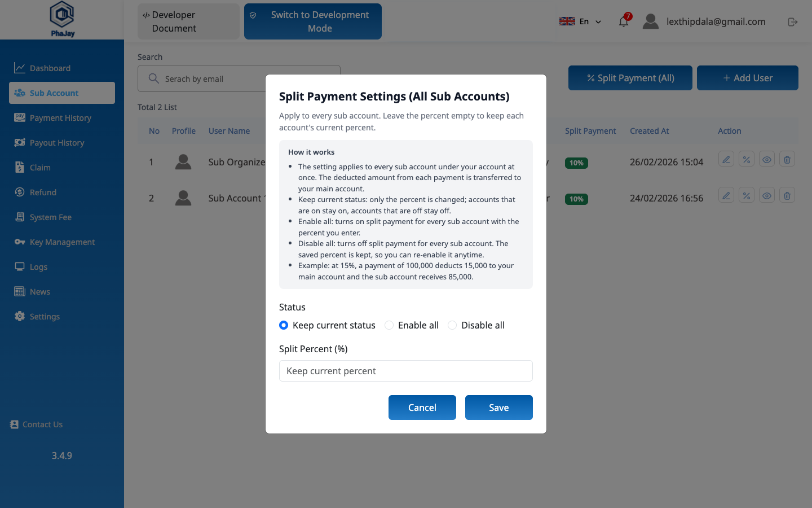Click the 10% badge in Sub Organize row
Image resolution: width=812 pixels, height=508 pixels.
click(576, 163)
